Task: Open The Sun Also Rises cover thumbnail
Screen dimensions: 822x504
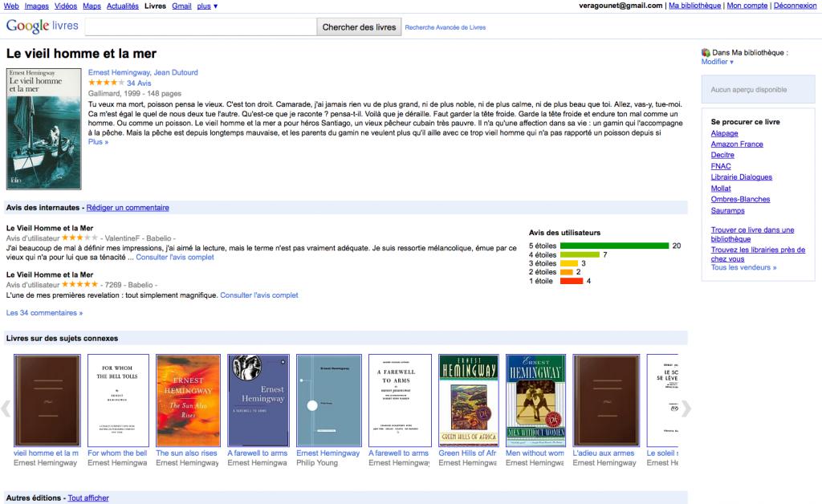Action: (188, 400)
